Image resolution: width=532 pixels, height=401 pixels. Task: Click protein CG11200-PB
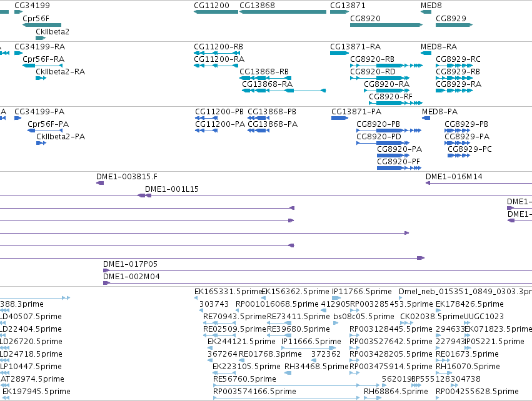click(219, 112)
